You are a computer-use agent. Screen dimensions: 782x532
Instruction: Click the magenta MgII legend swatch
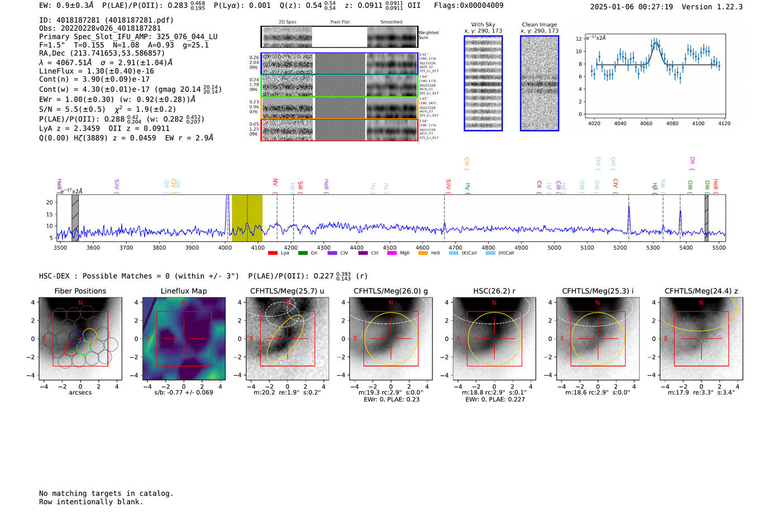[x=392, y=253]
